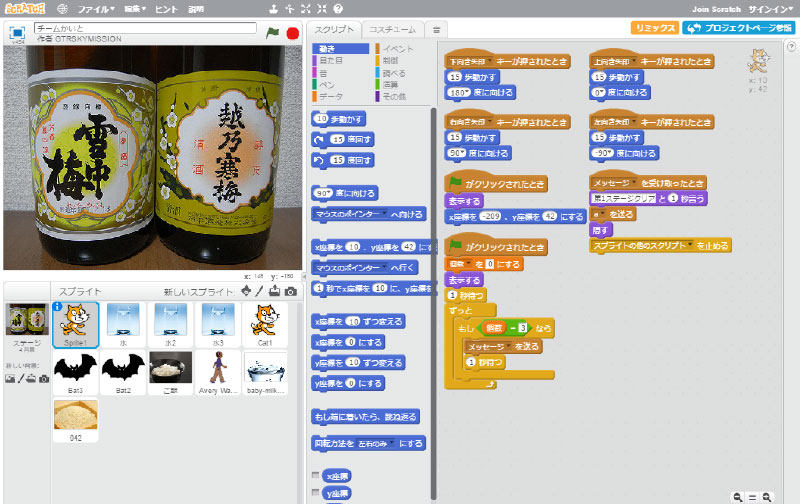800x504 pixels.
Task: Take new backdrop photo with camera icon
Action: (x=44, y=379)
